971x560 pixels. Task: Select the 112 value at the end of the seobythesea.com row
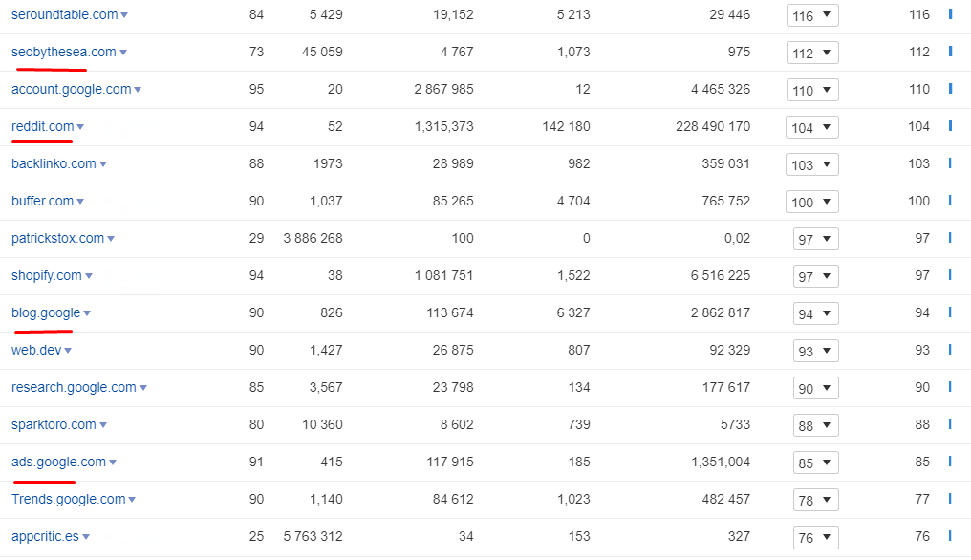pos(919,52)
